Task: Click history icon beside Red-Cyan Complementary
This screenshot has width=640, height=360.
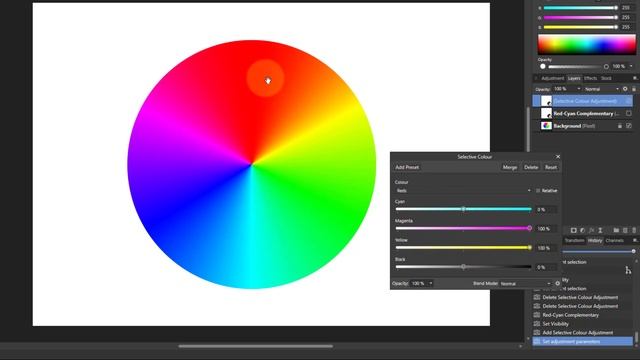Action: pos(537,315)
